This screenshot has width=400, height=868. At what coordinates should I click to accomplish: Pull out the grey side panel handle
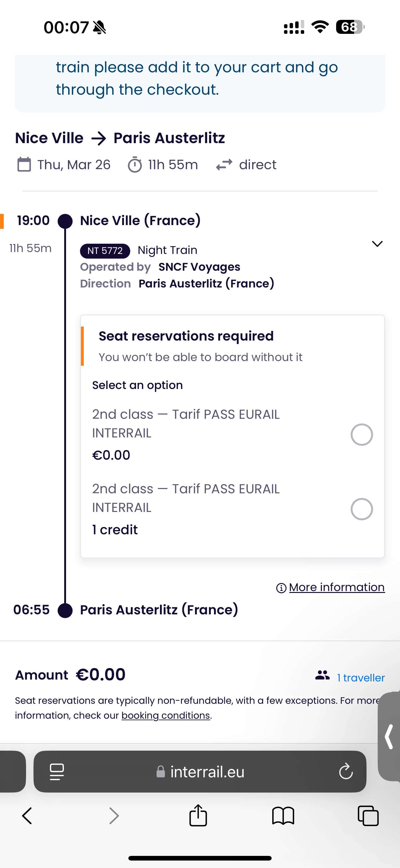(x=389, y=737)
